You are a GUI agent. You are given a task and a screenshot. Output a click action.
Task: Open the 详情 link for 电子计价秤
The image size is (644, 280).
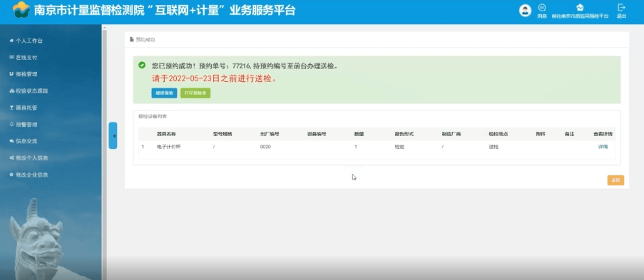click(603, 147)
